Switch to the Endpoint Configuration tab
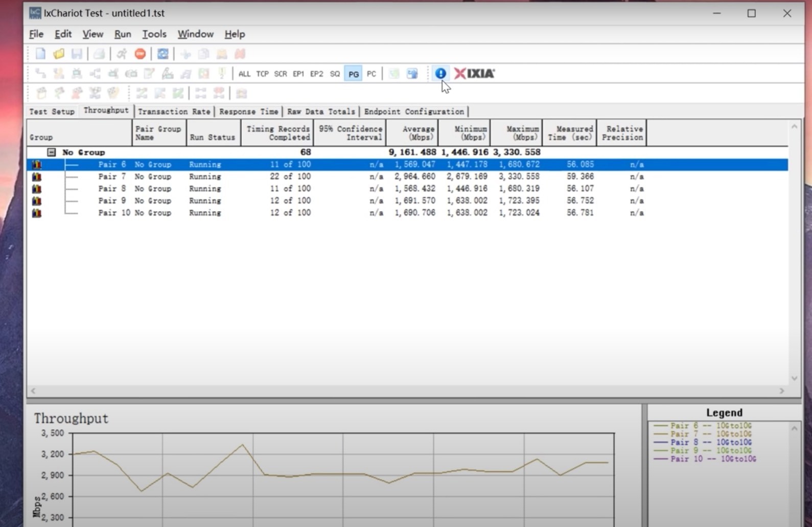 coord(413,111)
